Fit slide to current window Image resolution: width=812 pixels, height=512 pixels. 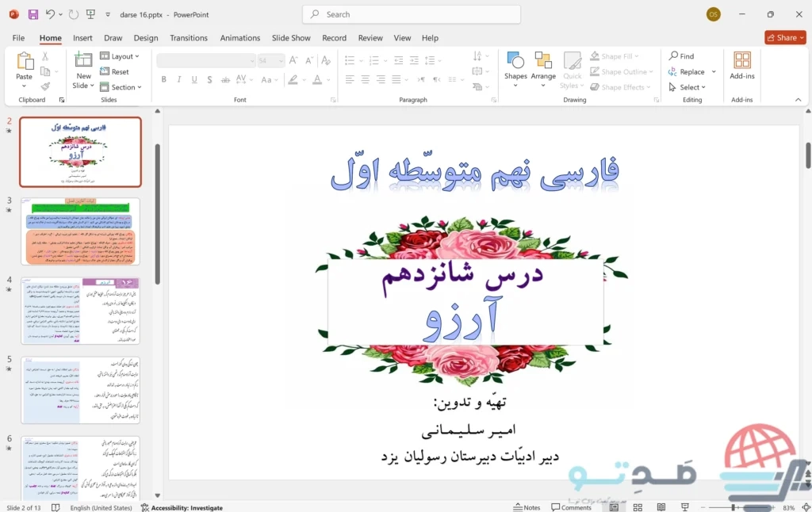806,507
